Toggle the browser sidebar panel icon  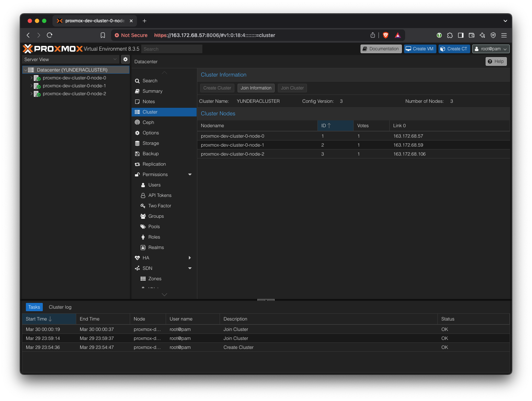click(x=460, y=35)
